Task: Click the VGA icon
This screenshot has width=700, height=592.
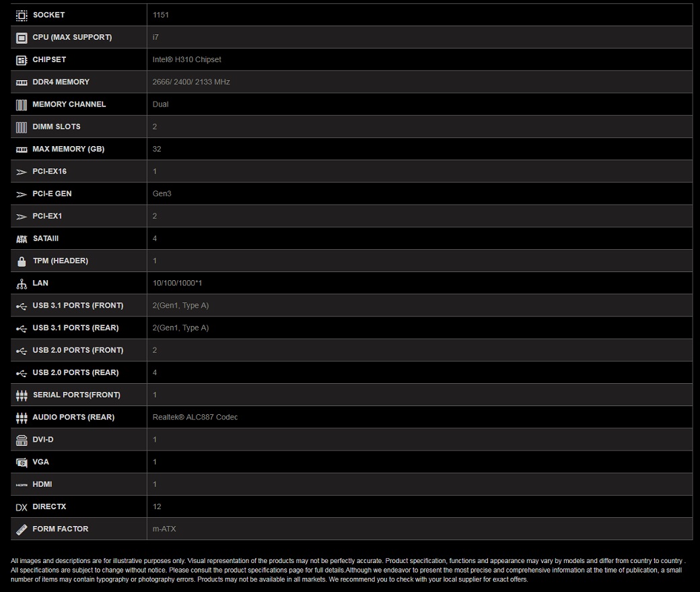Action: 22,462
